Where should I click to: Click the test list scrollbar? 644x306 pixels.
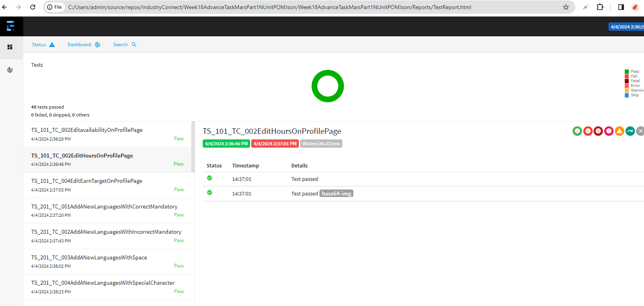click(193, 146)
